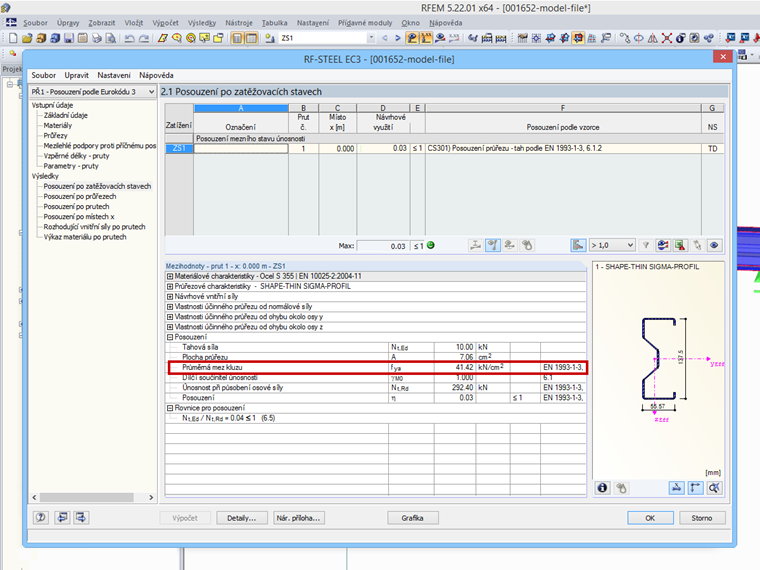Click navigator scroll right arrow
This screenshot has height=570, width=760.
(151, 497)
